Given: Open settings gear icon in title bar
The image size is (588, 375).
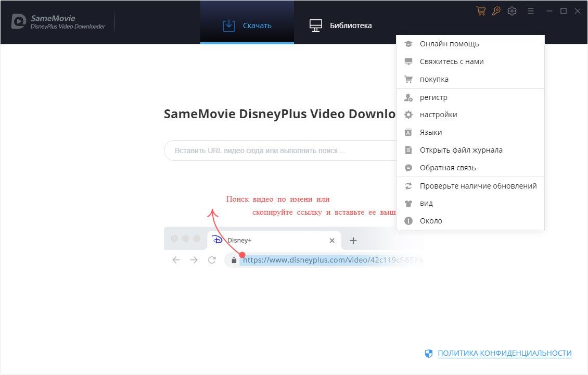Looking at the screenshot, I should click(x=512, y=11).
